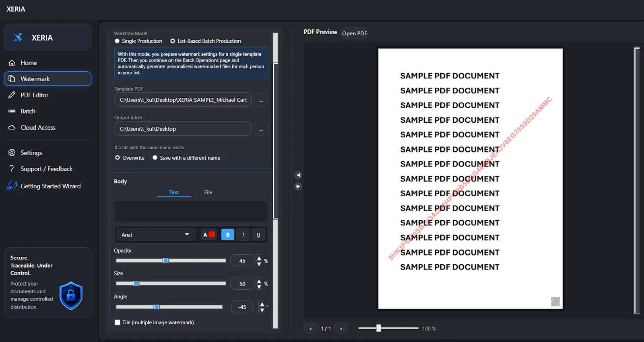This screenshot has width=644, height=342.
Task: Click the PDF preview vertical scrollbar
Action: (x=637, y=180)
